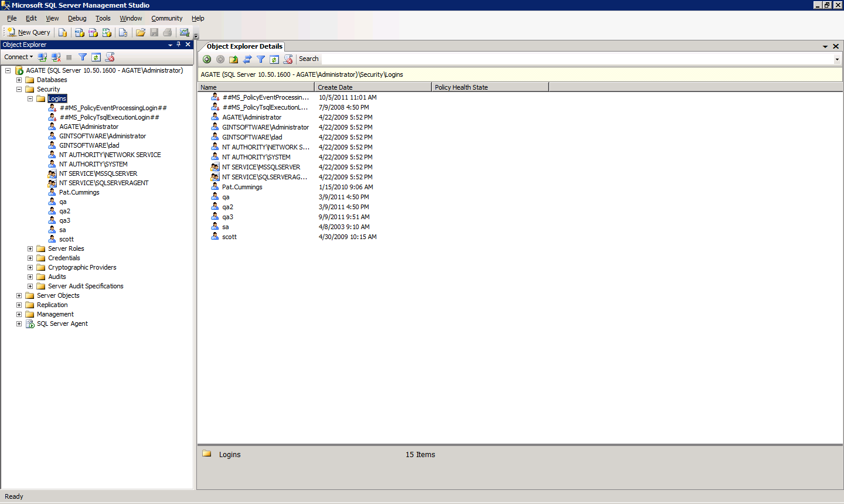Refresh the Object Explorer Details list
844x504 pixels.
click(274, 59)
